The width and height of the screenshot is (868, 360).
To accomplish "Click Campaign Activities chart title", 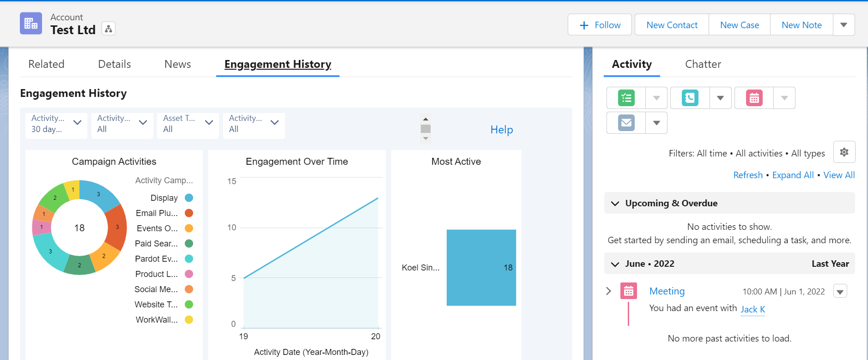I will coord(114,162).
